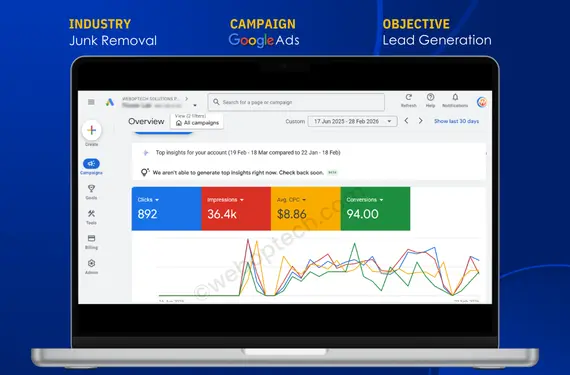Click the Top insights for your account text
570x375 pixels.
248,153
